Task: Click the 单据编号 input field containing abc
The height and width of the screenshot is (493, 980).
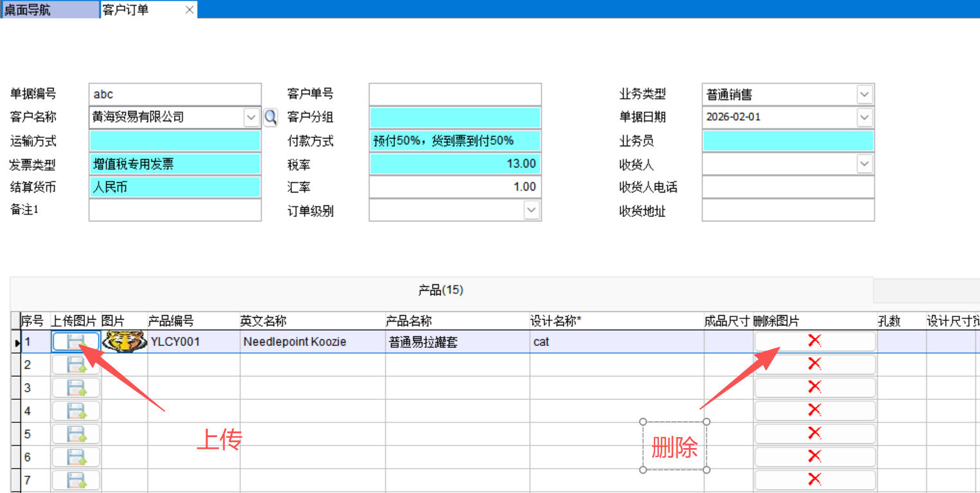Action: pos(175,94)
